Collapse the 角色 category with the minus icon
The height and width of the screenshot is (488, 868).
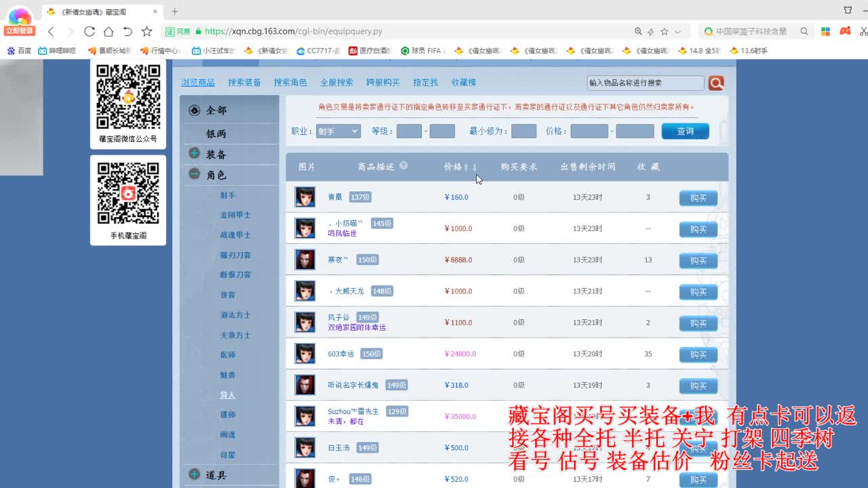195,174
